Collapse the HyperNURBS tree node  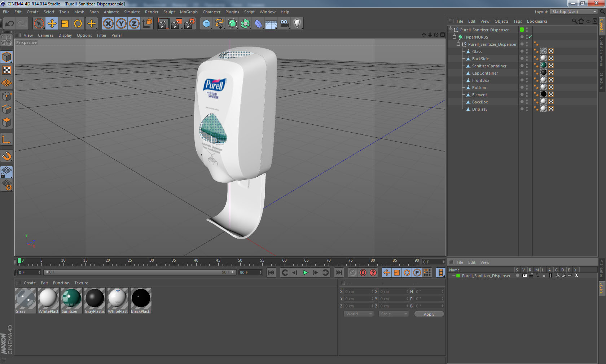pos(454,37)
